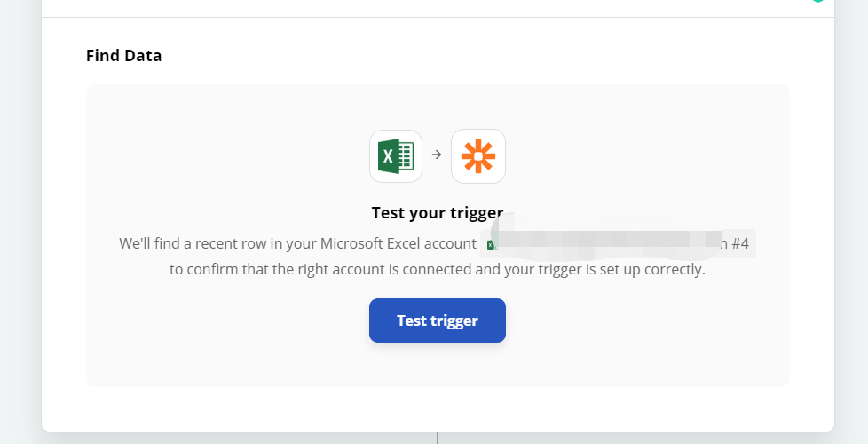
Task: Click the arrow between Excel and Zapier
Action: tap(437, 155)
